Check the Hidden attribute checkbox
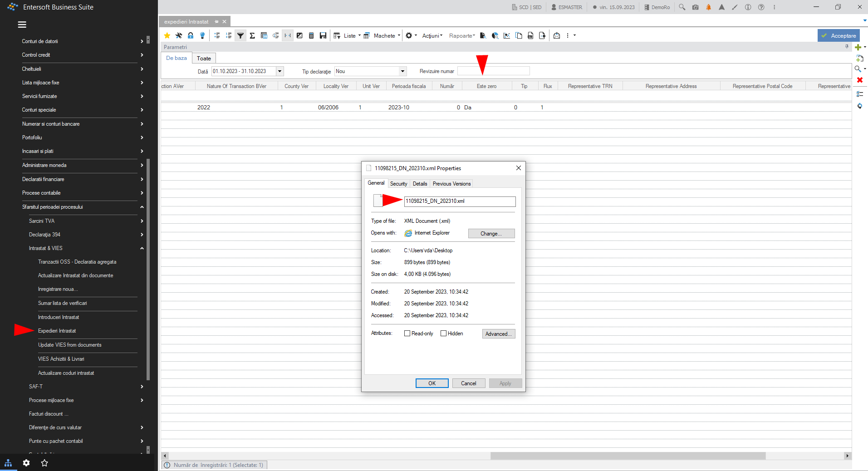The height and width of the screenshot is (471, 868). point(443,334)
